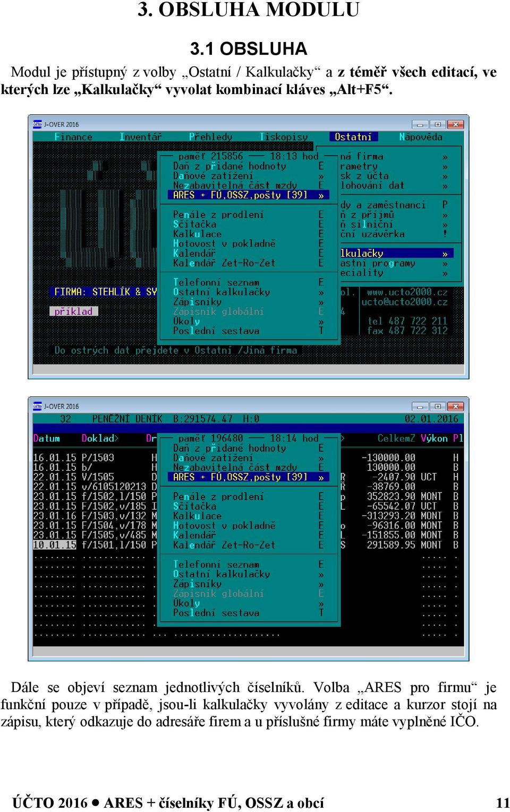Select ARES + FÚ,OSSZ,pošty [39] in Finance window
This screenshot has height=812, width=510.
(249, 195)
